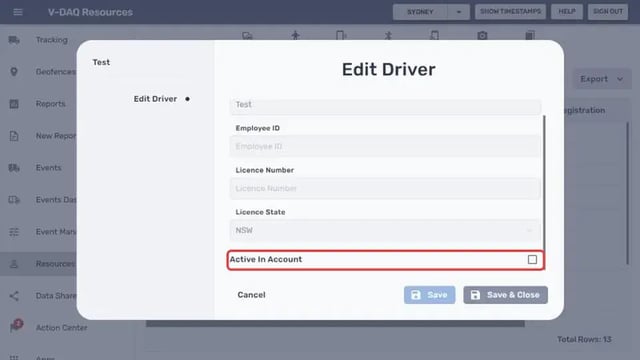Open the Licence State NSW dropdown

click(x=385, y=231)
